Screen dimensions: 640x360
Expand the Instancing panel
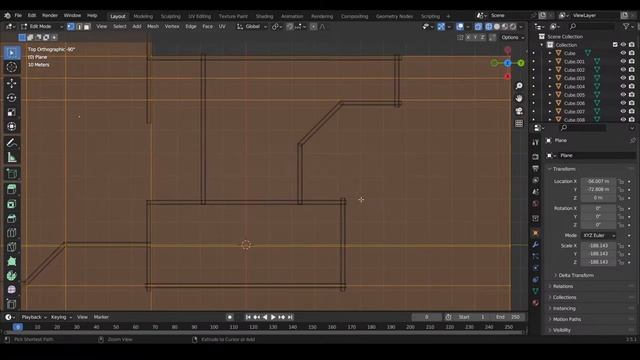[x=564, y=308]
